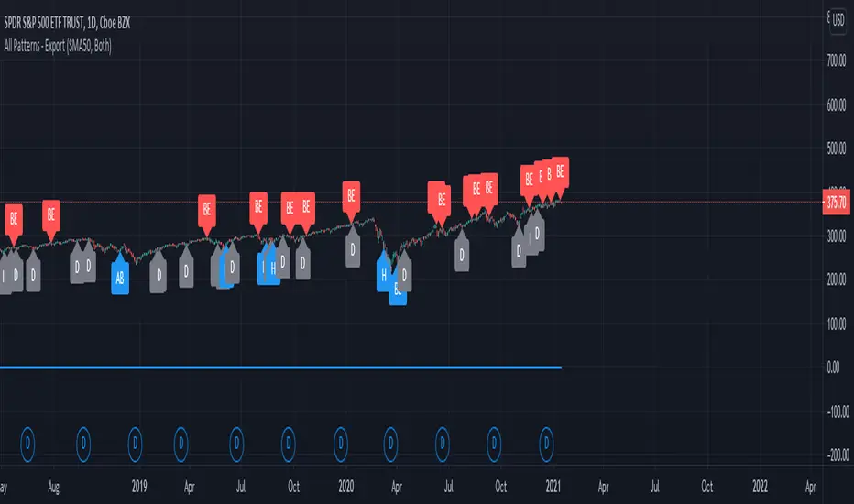Click the 700.00 price axis label
Viewport: 854px width, 504px height.
837,60
